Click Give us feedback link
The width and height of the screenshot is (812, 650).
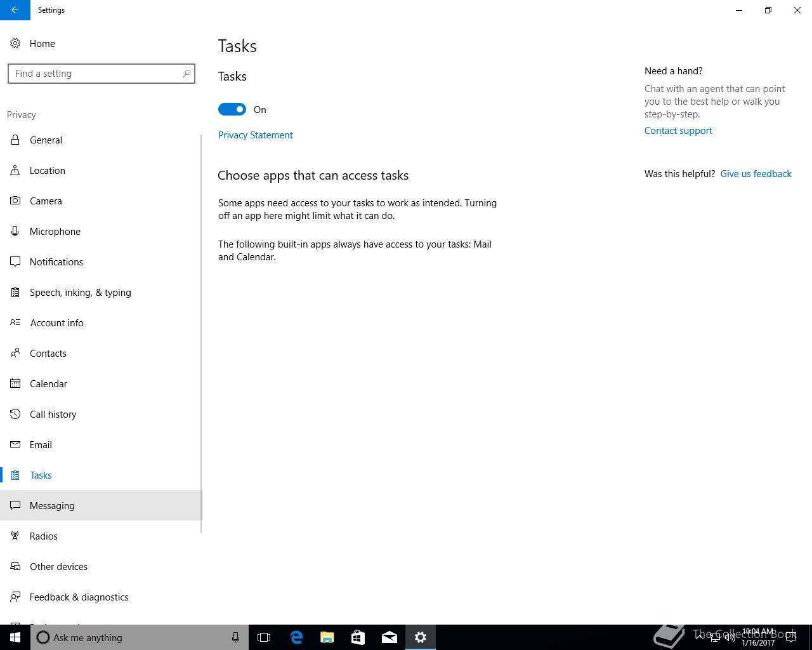tap(756, 174)
